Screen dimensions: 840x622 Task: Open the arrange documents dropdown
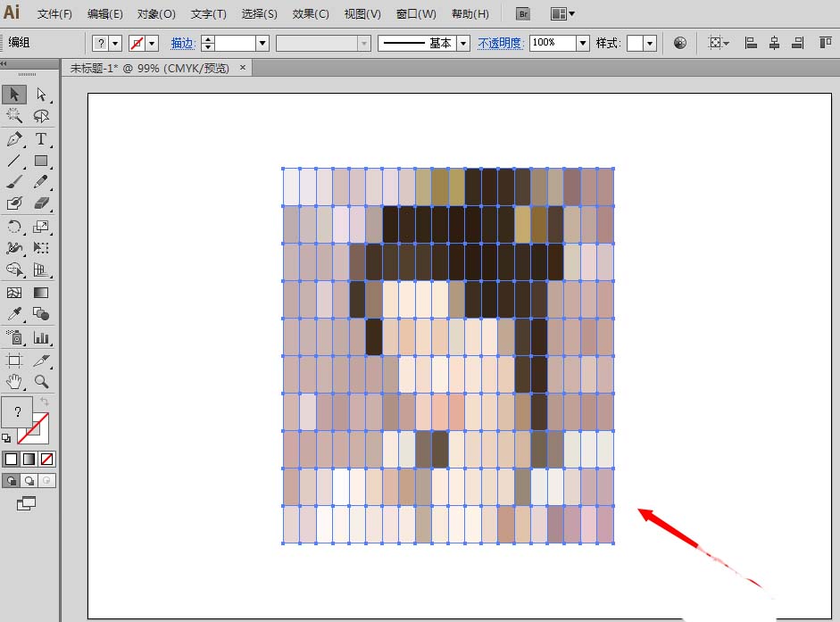click(x=562, y=14)
